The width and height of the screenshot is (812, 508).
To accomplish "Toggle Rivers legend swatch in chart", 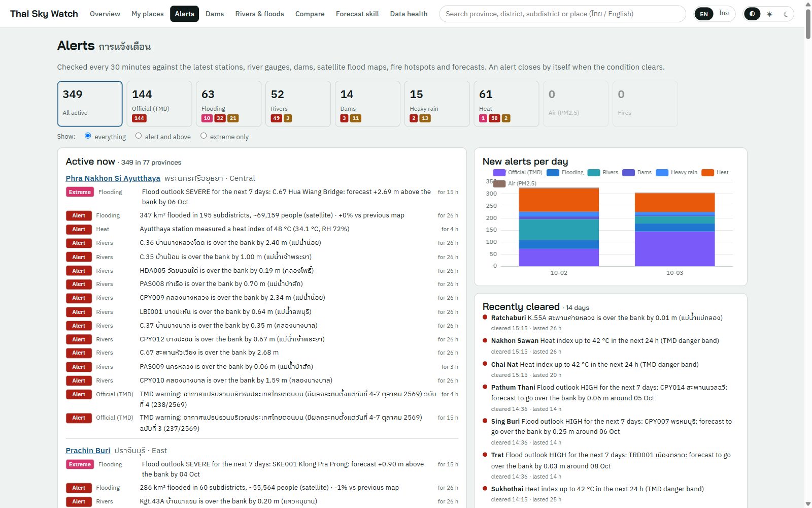I will pyautogui.click(x=594, y=173).
